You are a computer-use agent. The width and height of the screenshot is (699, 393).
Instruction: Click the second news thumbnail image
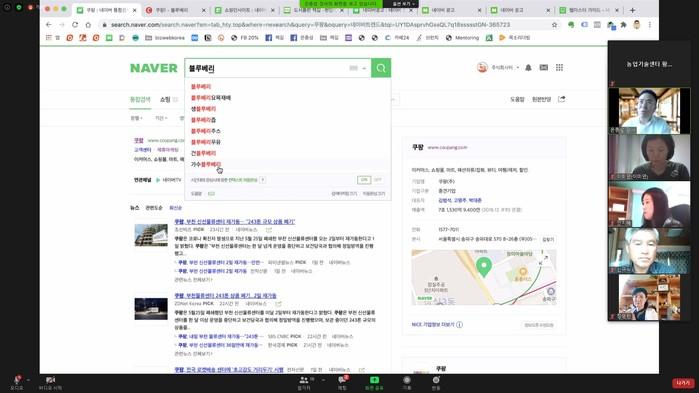click(x=151, y=308)
